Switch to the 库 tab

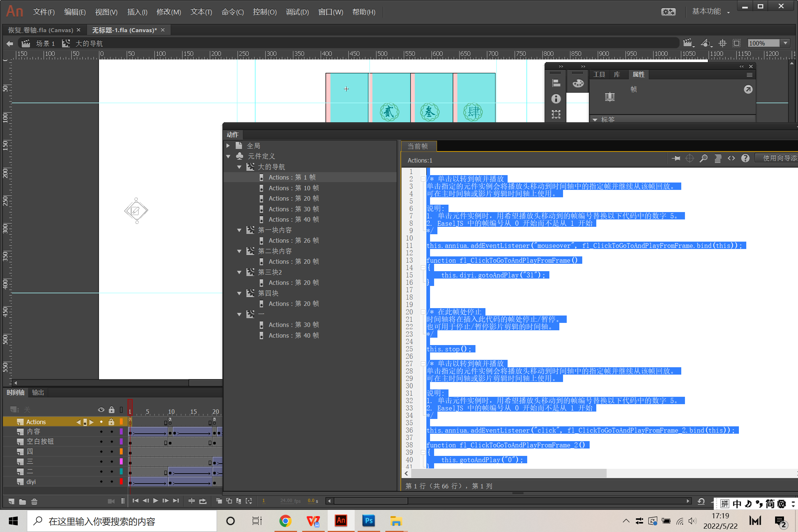(617, 75)
